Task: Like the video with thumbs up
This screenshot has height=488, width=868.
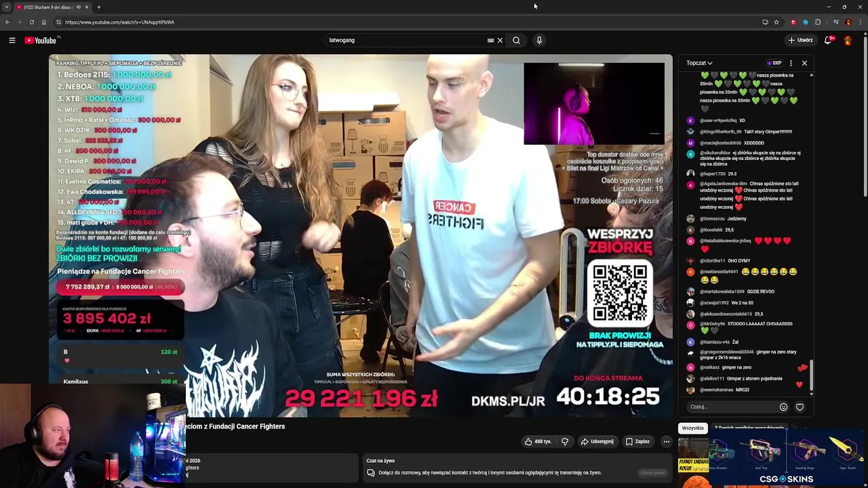Action: click(x=538, y=441)
